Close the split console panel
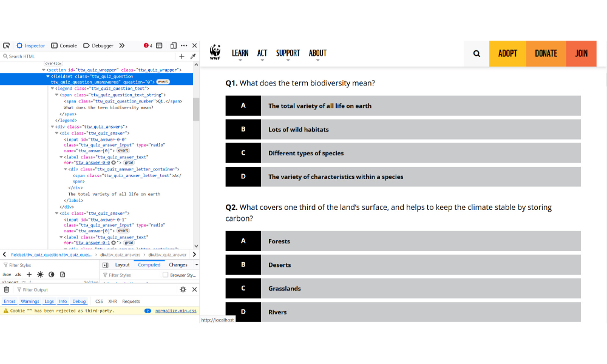This screenshot has width=607, height=364. click(x=194, y=290)
